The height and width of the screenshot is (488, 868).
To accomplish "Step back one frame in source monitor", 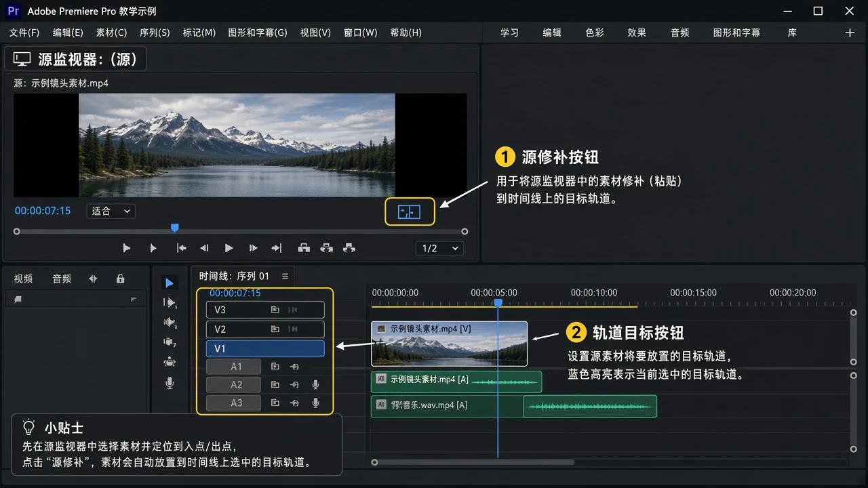I will pyautogui.click(x=204, y=248).
